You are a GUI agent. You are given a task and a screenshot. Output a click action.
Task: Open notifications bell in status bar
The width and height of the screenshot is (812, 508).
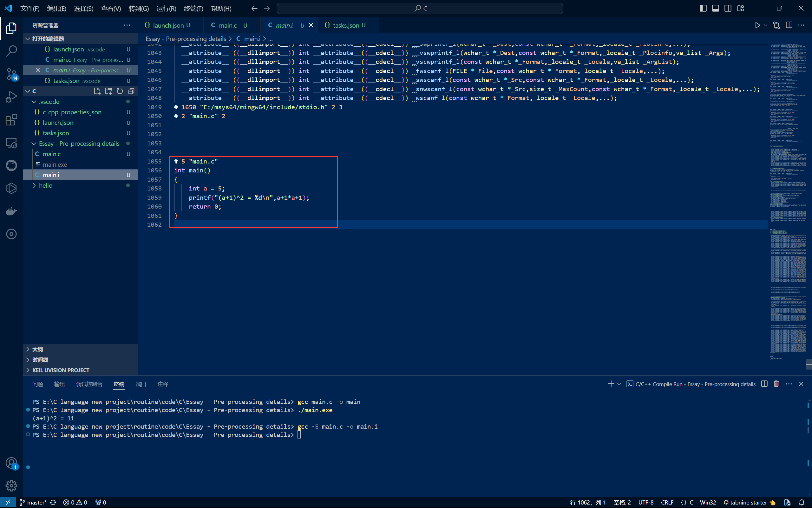tap(802, 502)
